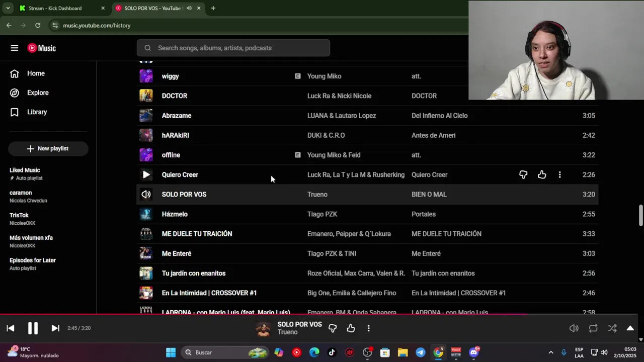This screenshot has height=362, width=644.
Task: Play Quiero Creer with the row play button
Action: [x=146, y=174]
